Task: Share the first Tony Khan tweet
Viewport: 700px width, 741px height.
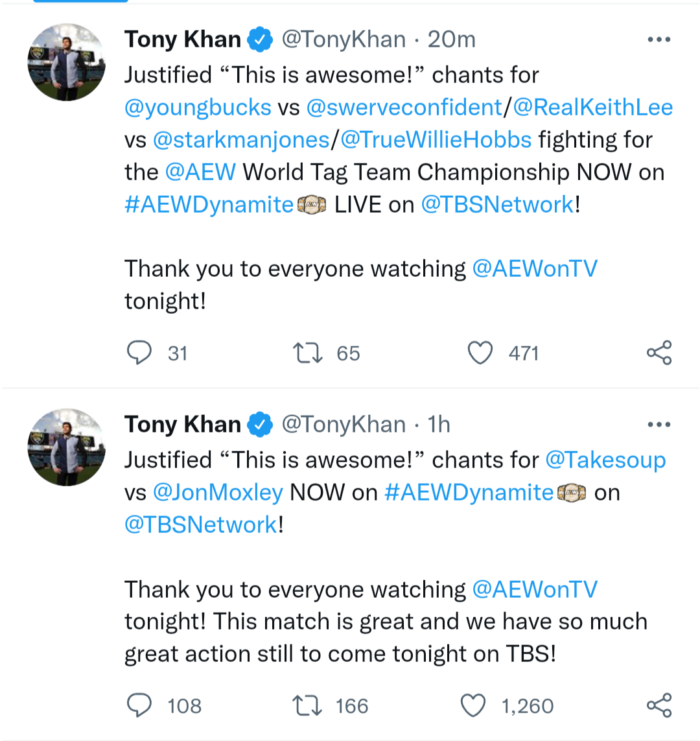Action: tap(659, 353)
